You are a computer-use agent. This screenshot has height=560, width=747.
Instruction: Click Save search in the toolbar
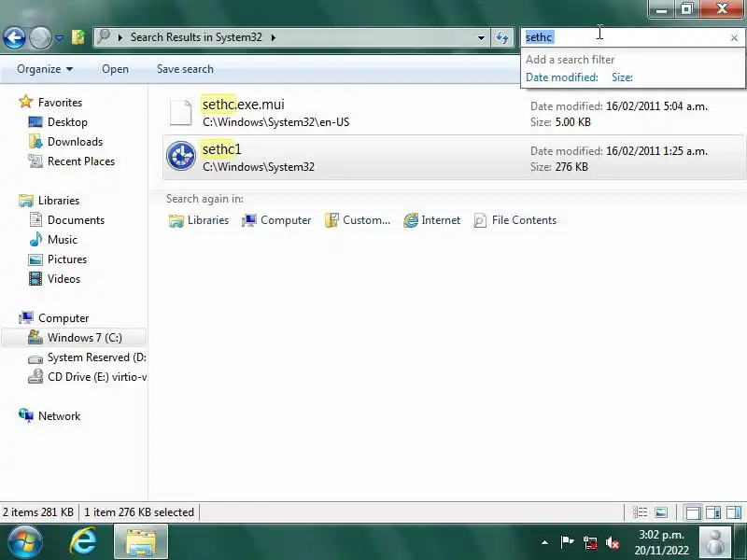tap(185, 69)
